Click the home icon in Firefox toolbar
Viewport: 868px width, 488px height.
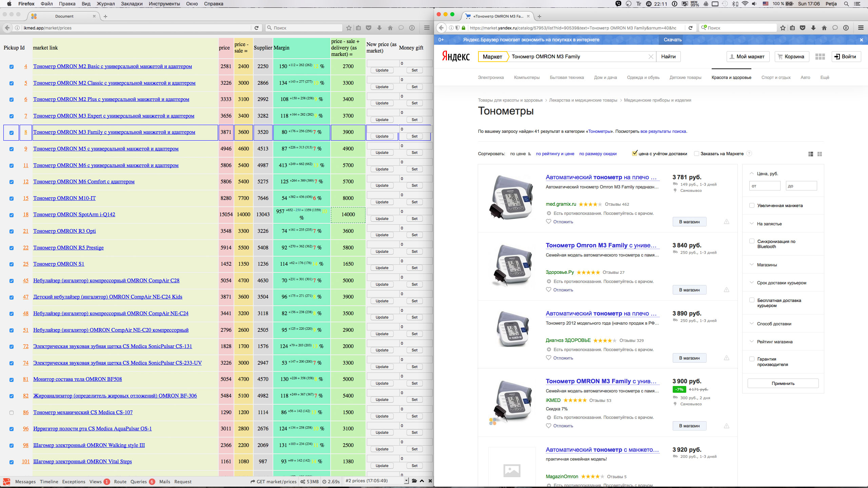coord(390,28)
